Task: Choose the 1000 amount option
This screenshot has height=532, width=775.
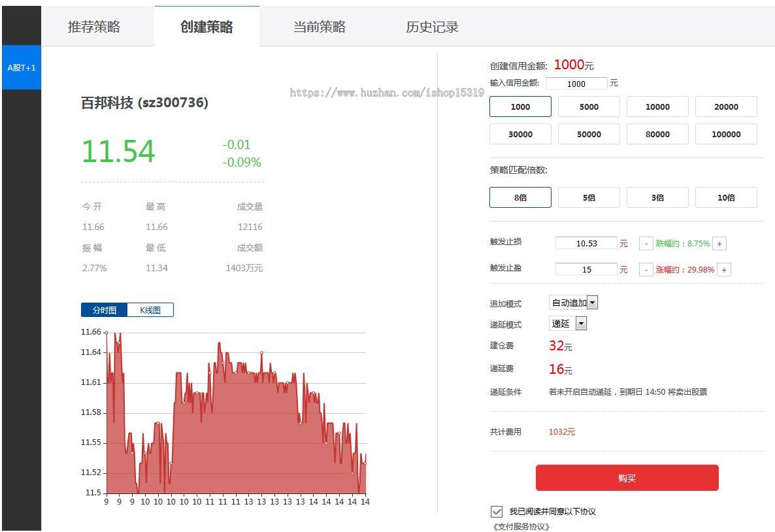Action: (x=520, y=107)
